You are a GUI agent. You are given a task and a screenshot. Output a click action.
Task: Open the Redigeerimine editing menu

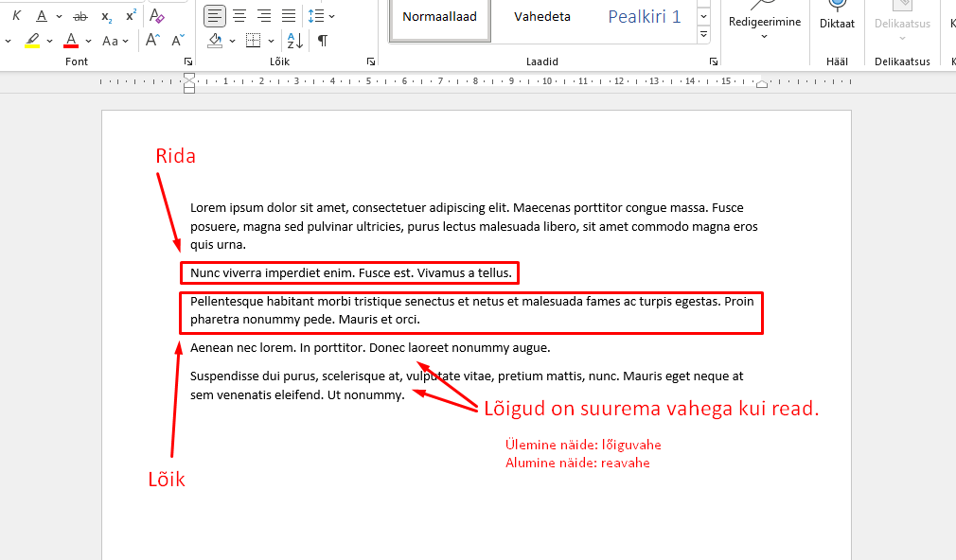click(x=765, y=22)
